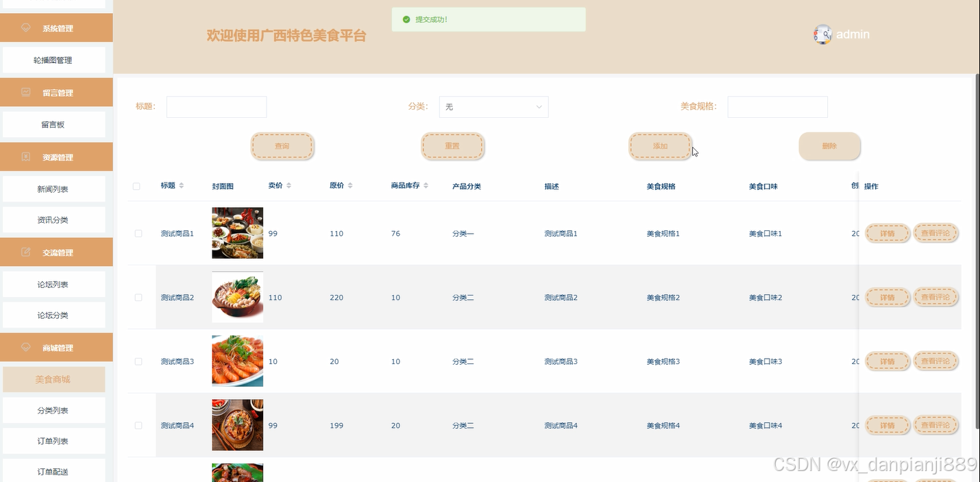Click the 商城管理 menu icon
The height and width of the screenshot is (482, 980).
click(x=27, y=348)
